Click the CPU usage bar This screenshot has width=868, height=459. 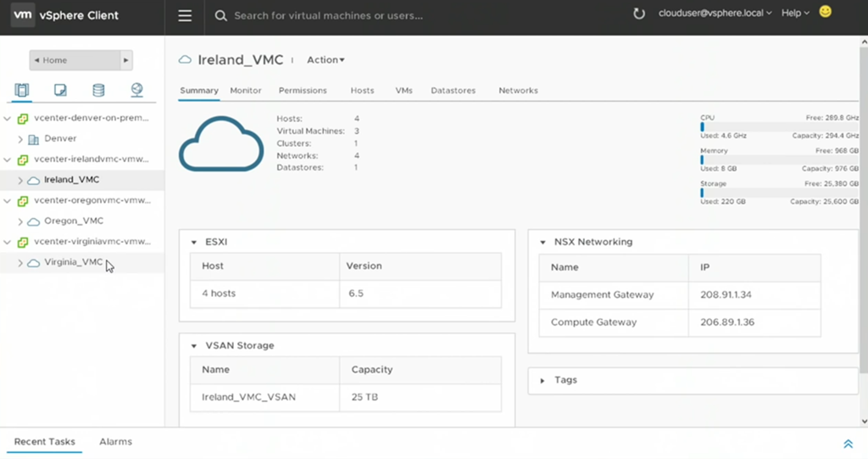[x=780, y=127]
